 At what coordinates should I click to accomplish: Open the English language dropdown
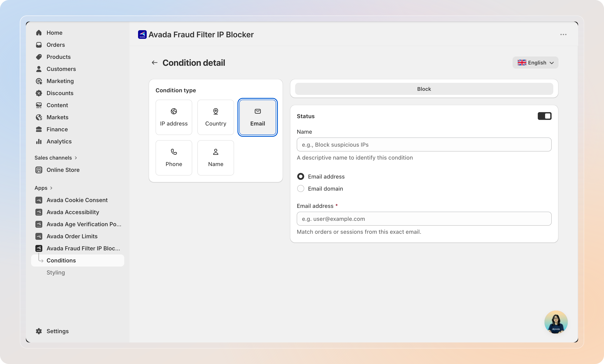coord(535,63)
